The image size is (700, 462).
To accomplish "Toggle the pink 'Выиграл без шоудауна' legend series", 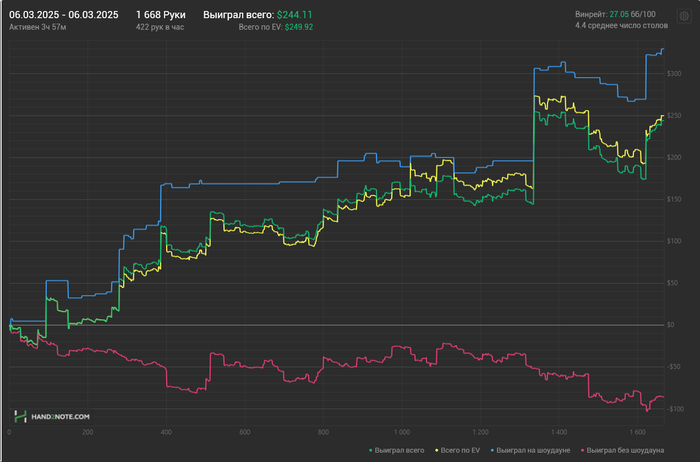I will (x=622, y=450).
